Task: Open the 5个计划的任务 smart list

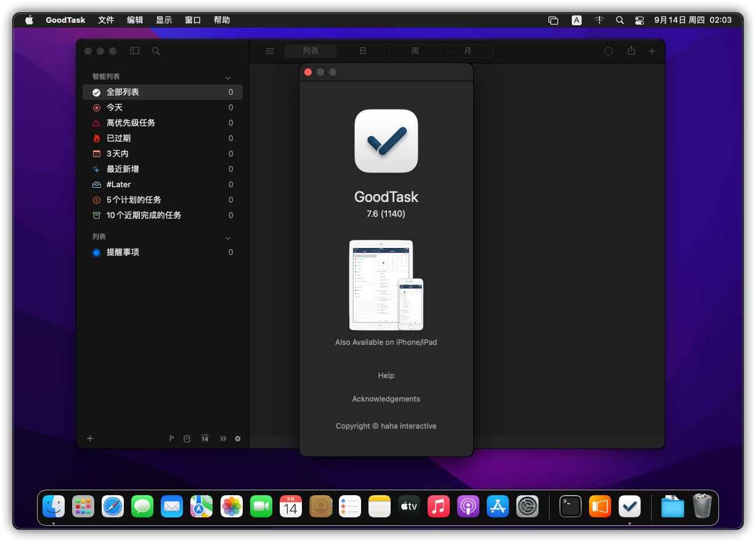Action: (163, 200)
